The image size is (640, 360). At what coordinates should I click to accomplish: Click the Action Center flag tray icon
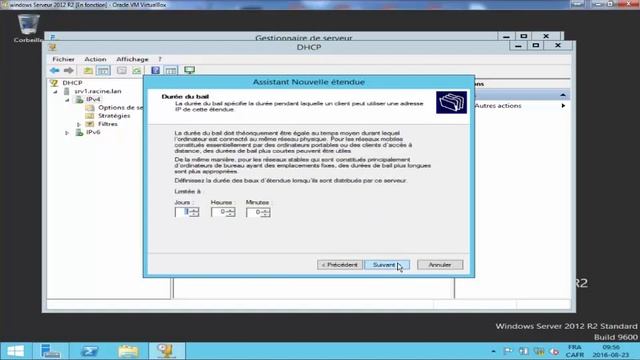(x=508, y=351)
